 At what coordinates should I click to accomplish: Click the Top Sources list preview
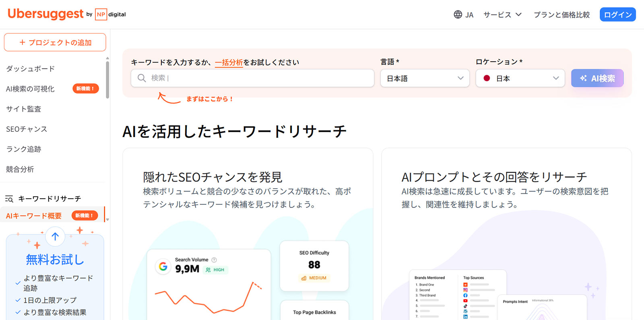[x=480, y=297]
